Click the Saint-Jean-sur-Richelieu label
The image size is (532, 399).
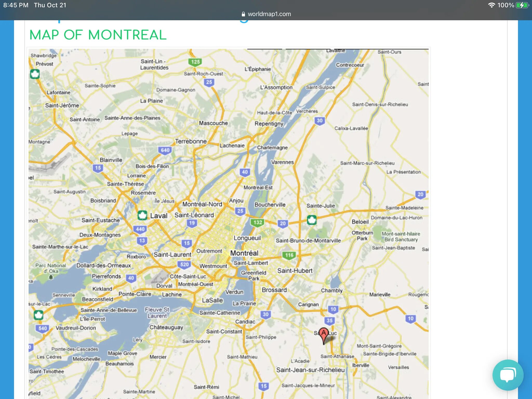coord(310,370)
